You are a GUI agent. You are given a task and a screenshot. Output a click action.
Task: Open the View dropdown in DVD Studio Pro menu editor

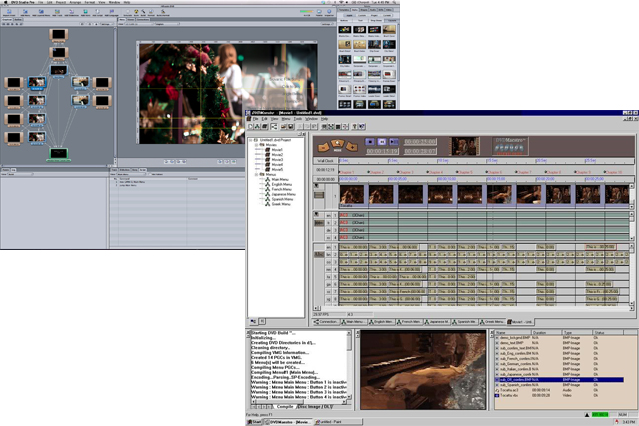click(x=139, y=24)
